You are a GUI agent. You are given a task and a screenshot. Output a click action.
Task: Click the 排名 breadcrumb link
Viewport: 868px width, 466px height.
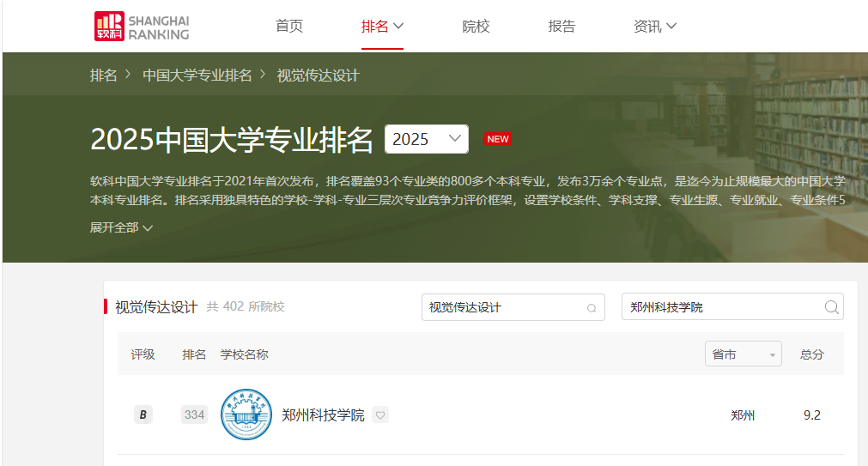104,76
